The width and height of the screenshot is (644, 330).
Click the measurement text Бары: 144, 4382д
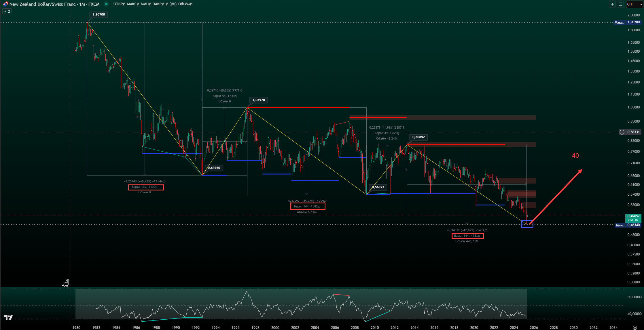coord(307,206)
